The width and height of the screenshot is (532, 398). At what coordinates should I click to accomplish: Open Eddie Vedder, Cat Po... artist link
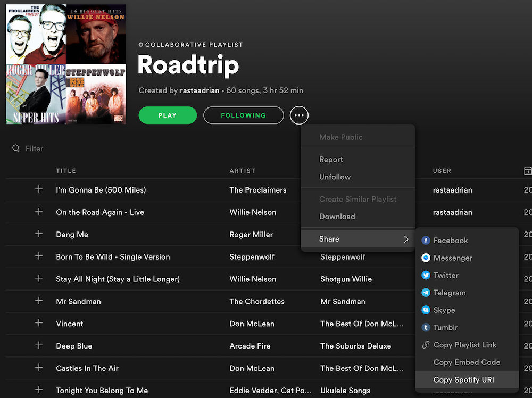pyautogui.click(x=270, y=391)
